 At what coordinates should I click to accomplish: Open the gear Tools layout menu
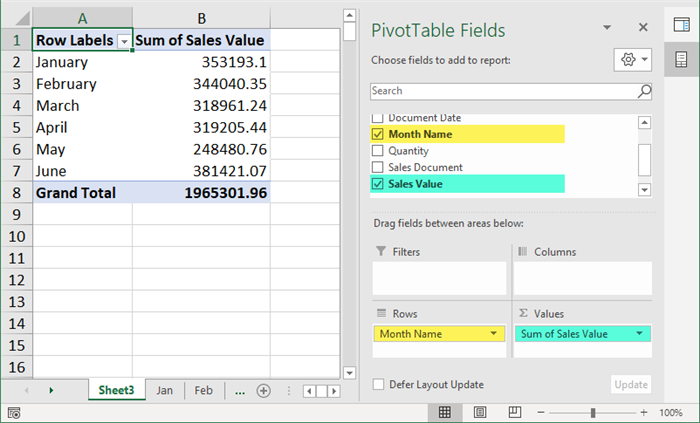coord(633,60)
